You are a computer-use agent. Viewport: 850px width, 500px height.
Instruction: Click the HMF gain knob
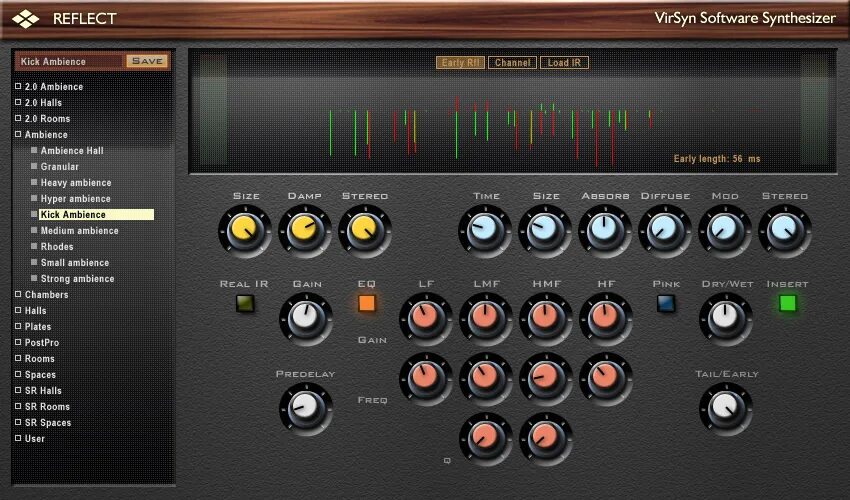coord(546,318)
